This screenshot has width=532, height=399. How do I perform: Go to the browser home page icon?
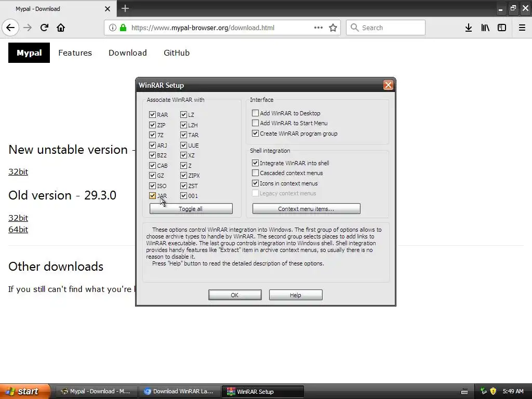point(61,28)
